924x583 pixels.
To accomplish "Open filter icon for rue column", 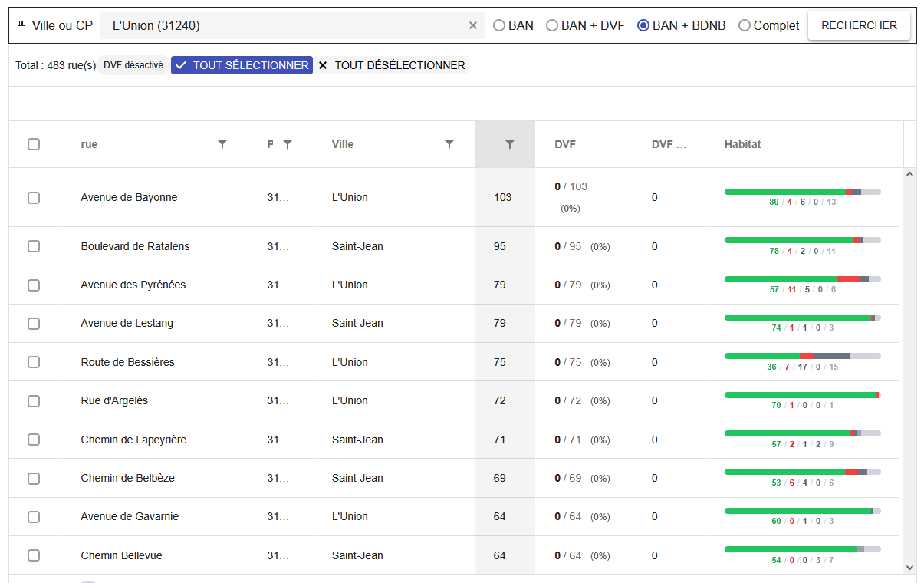I will [222, 144].
